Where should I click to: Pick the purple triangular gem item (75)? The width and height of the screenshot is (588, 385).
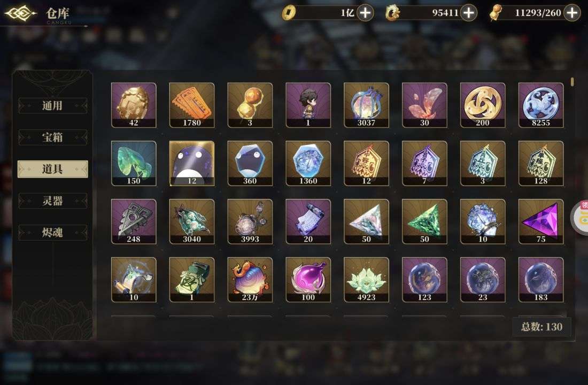pos(541,221)
